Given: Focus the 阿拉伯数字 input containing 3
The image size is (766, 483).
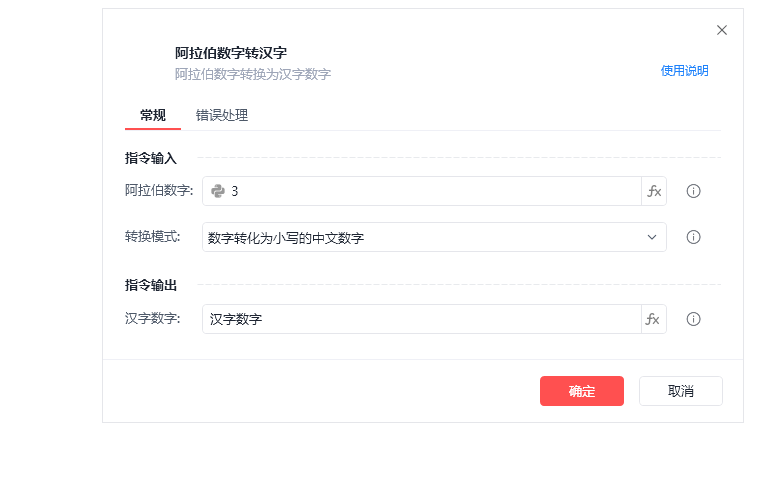Looking at the screenshot, I should (x=430, y=191).
